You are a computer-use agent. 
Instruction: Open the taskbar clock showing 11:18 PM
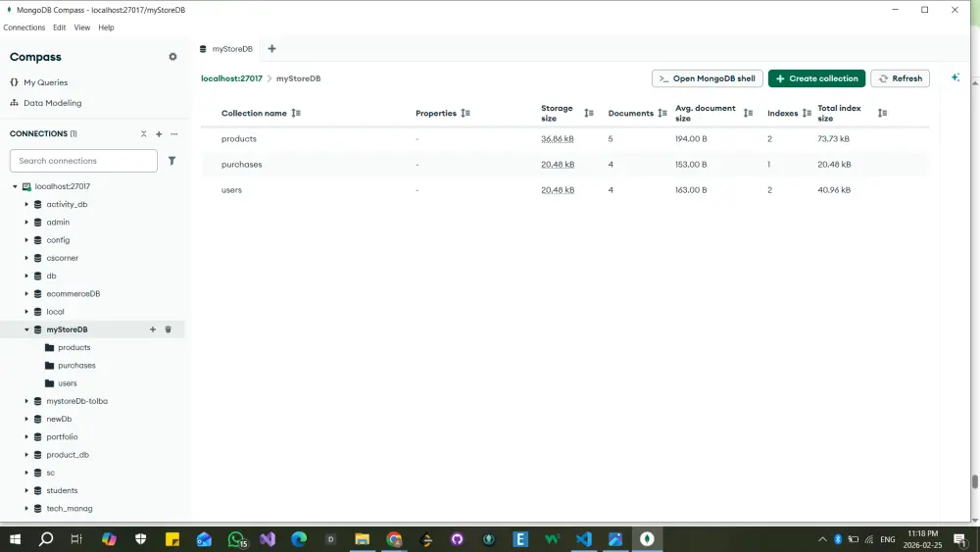click(922, 539)
